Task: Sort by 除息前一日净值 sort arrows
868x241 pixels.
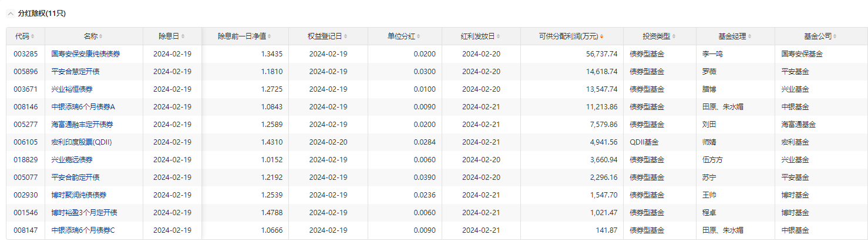Action: click(x=270, y=36)
